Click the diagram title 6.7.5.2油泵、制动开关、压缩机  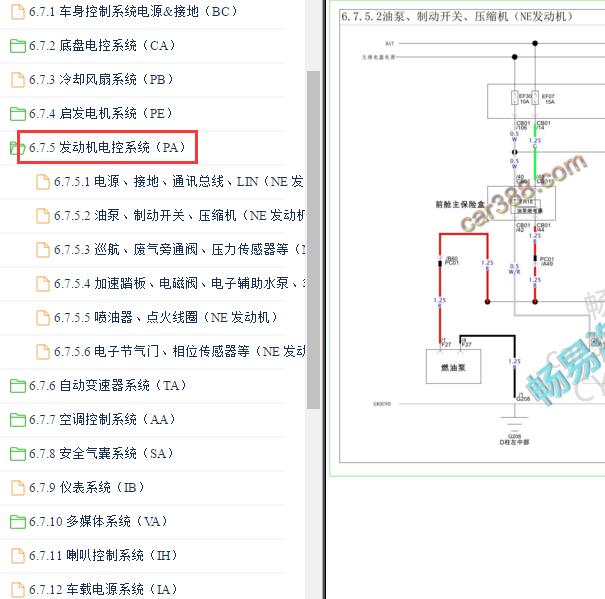[x=456, y=17]
